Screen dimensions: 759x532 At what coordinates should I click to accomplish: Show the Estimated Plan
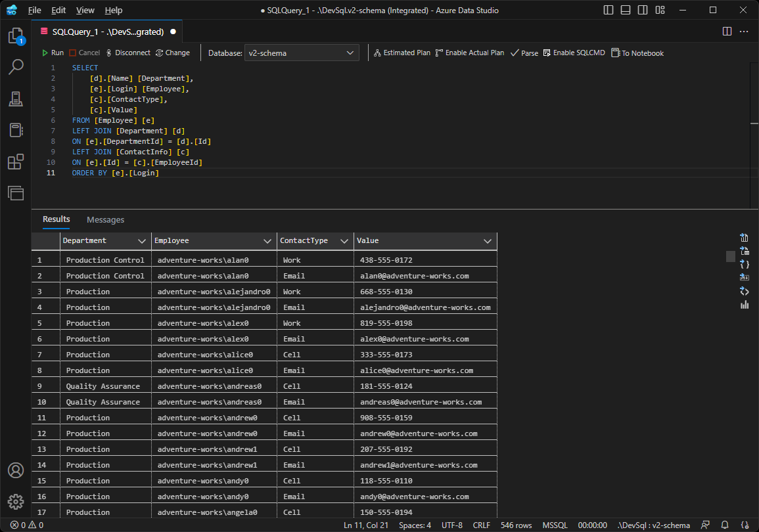coord(402,53)
